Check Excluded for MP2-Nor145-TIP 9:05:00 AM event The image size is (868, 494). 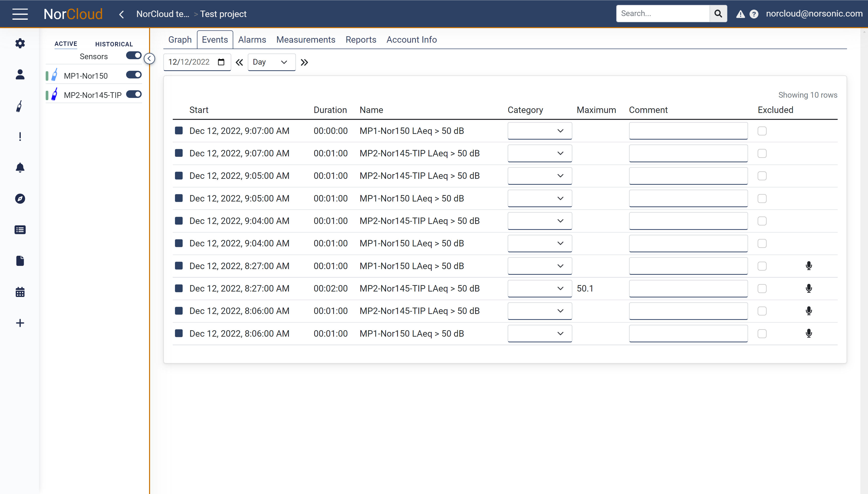tap(762, 176)
